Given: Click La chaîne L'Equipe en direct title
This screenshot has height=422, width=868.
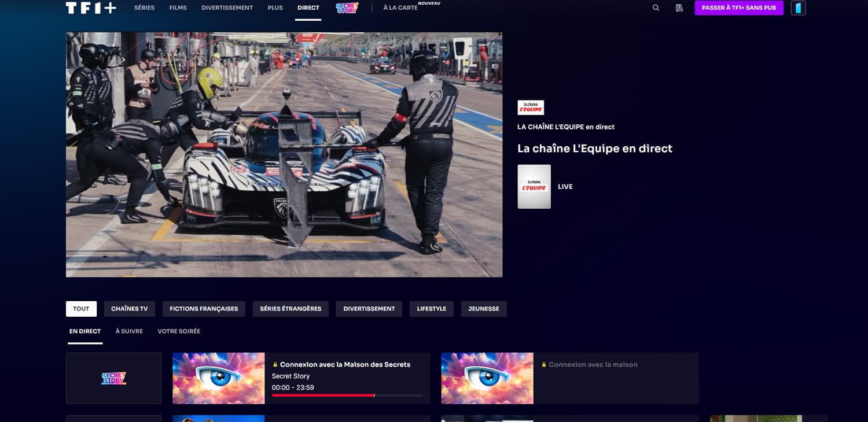Looking at the screenshot, I should [595, 149].
